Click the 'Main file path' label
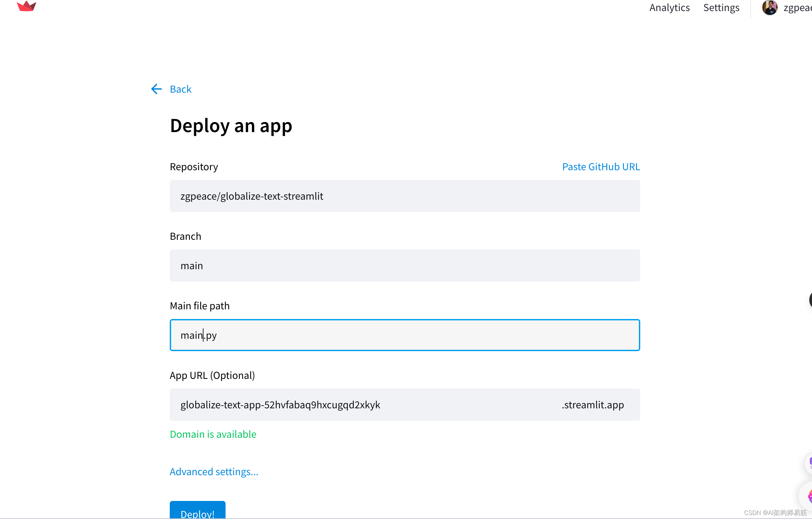The width and height of the screenshot is (812, 519). (199, 306)
